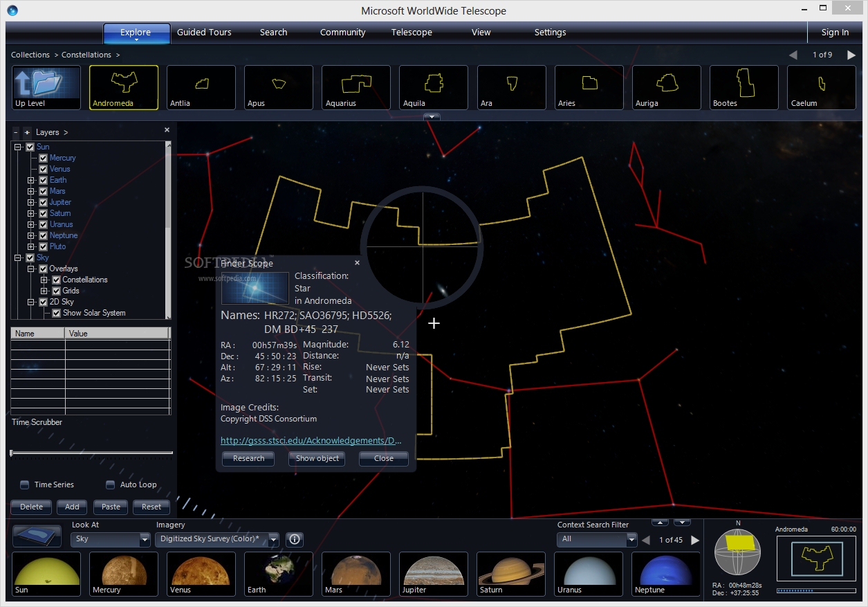
Task: Next arrow of context search results
Action: tap(695, 540)
